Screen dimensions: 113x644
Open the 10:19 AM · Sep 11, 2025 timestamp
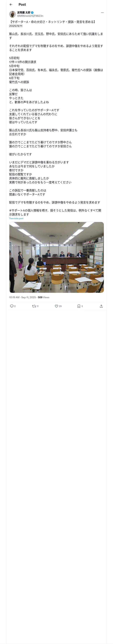(23, 297)
